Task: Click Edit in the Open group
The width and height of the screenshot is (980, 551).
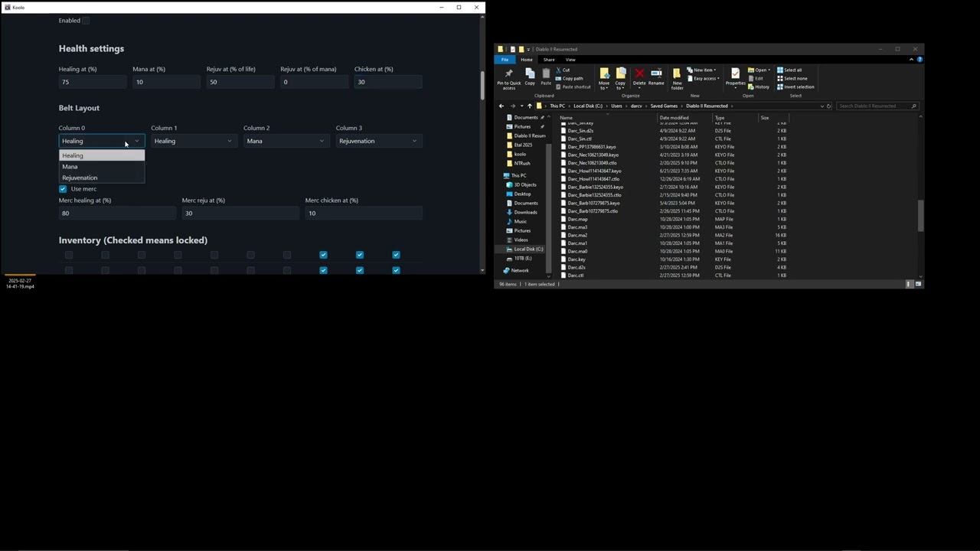Action: point(755,78)
